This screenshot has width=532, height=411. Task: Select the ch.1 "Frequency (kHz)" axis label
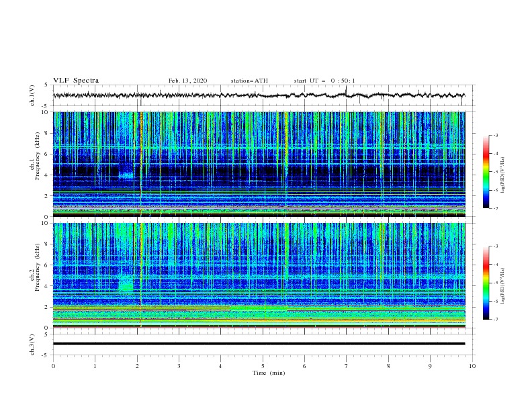tap(38, 156)
